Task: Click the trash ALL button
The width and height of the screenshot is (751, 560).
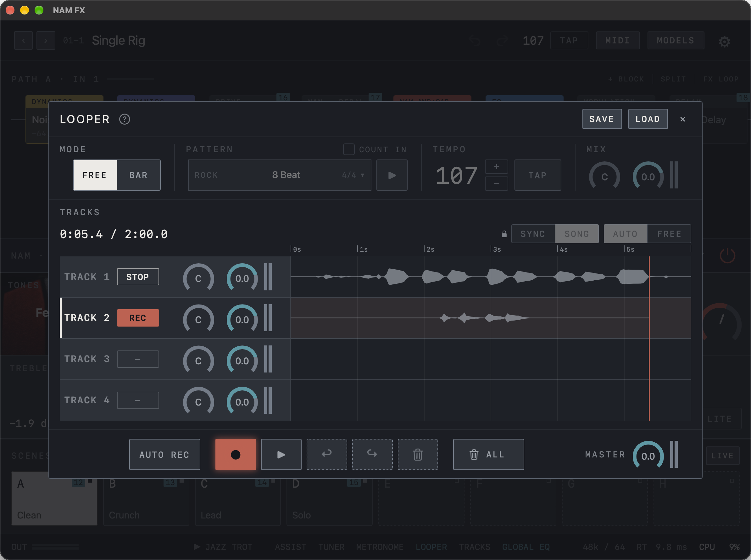Action: (488, 454)
